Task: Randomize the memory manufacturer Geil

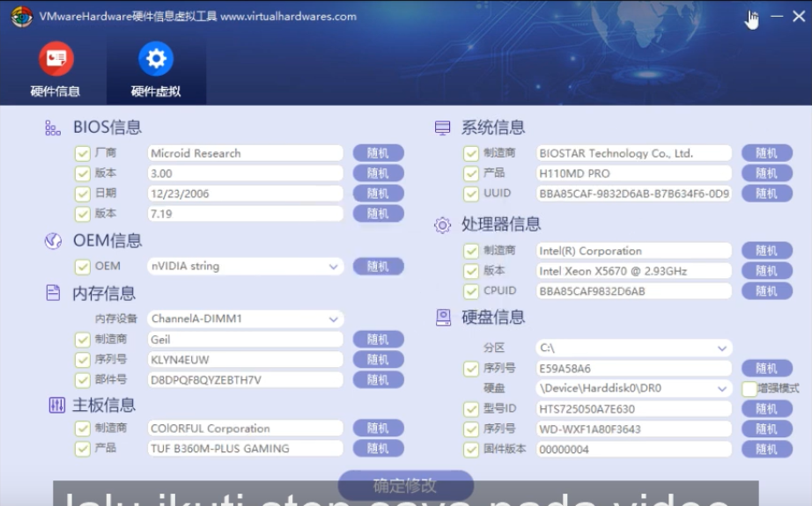Action: click(379, 340)
